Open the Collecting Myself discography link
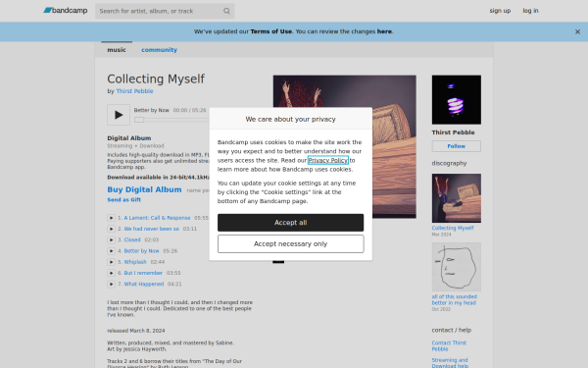 (x=453, y=228)
